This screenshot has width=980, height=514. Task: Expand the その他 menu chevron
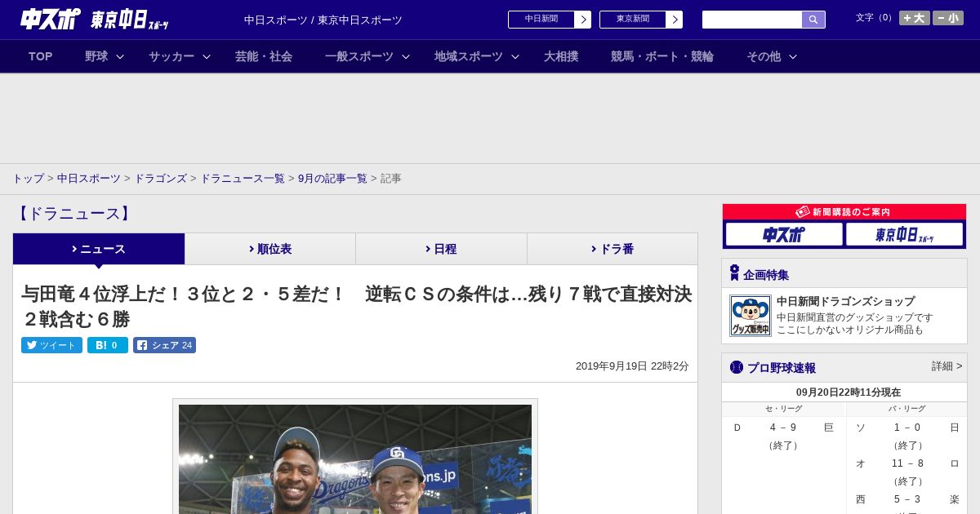tap(793, 57)
